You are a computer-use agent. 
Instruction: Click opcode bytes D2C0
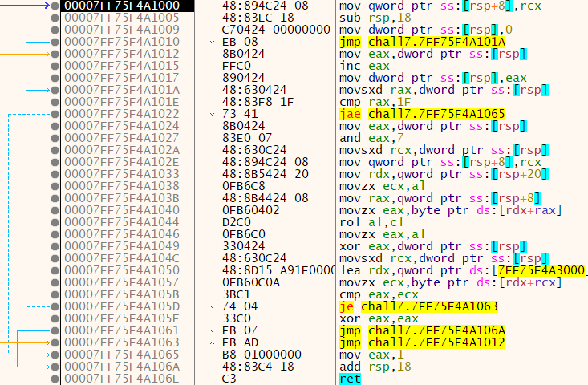(237, 222)
